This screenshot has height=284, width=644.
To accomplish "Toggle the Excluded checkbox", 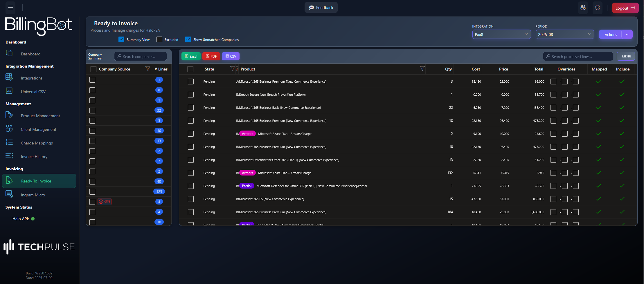I will point(159,39).
